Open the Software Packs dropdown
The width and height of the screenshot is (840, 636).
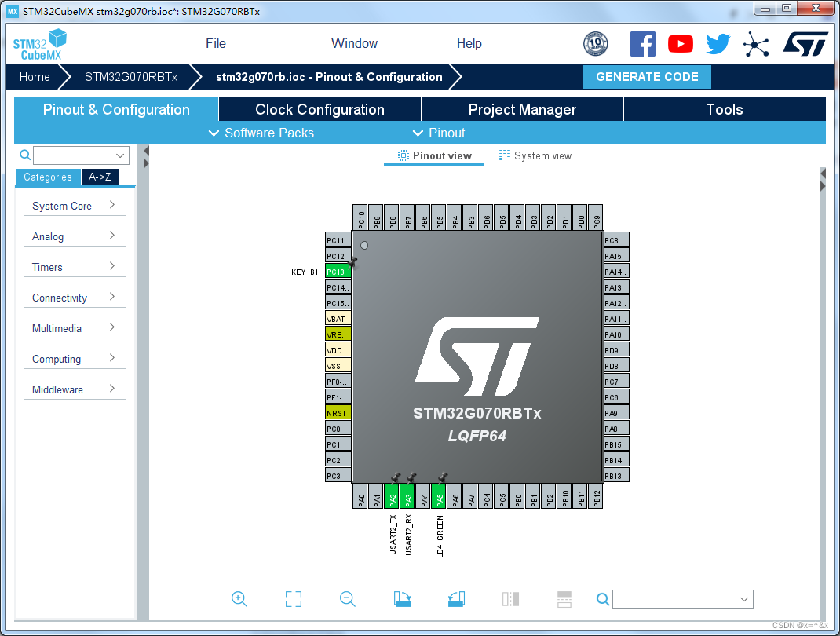261,133
